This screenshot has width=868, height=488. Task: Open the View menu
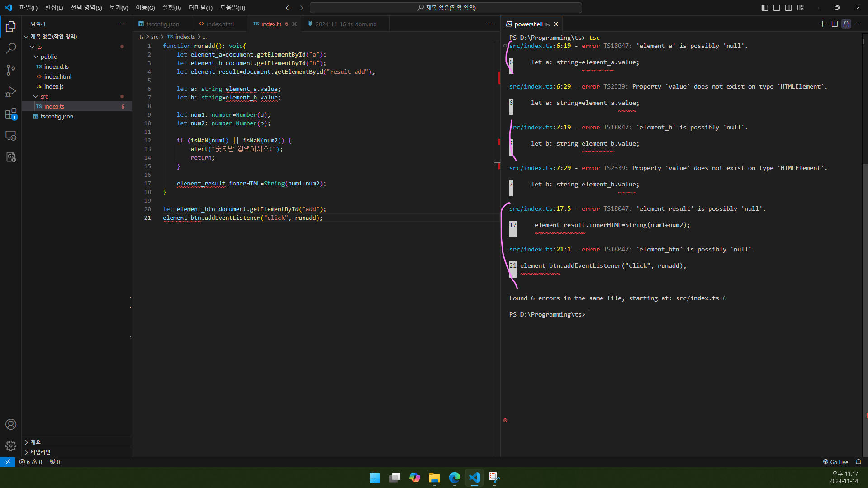(119, 8)
